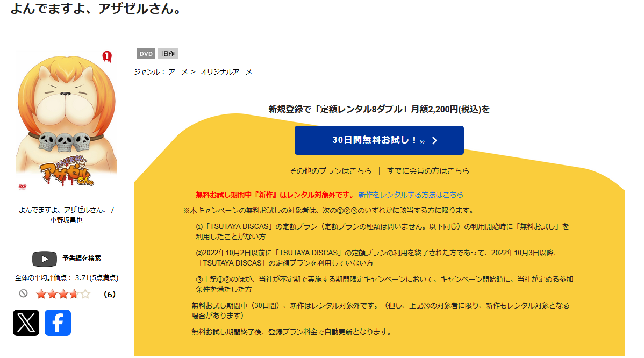
Task: Open 新作をレンタルする方法はこちら link
Action: click(411, 195)
